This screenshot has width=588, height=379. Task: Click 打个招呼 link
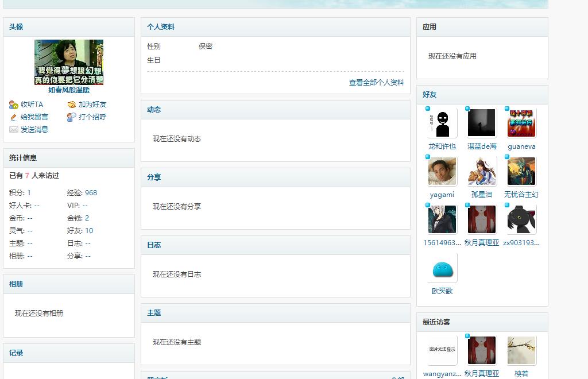(92, 117)
